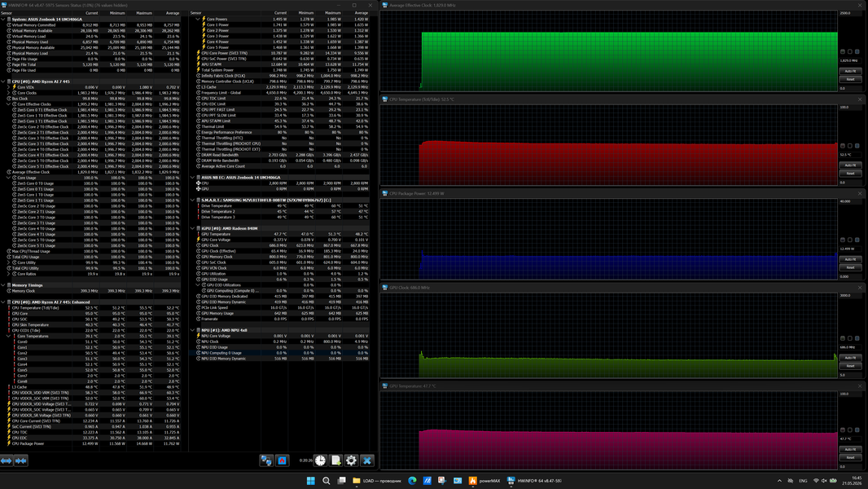
Task: Edit the 3000.0 maximum field of GPU Clock graph
Action: [850, 295]
